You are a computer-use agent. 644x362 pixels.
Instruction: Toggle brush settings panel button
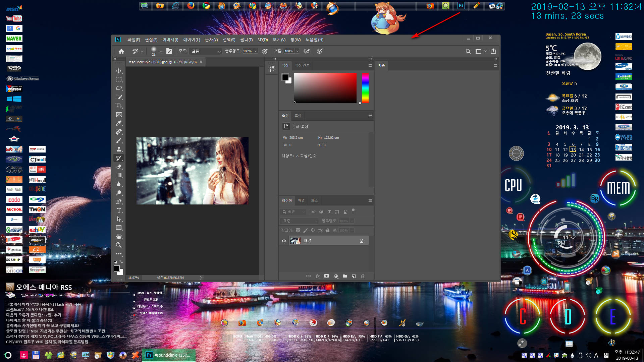169,51
